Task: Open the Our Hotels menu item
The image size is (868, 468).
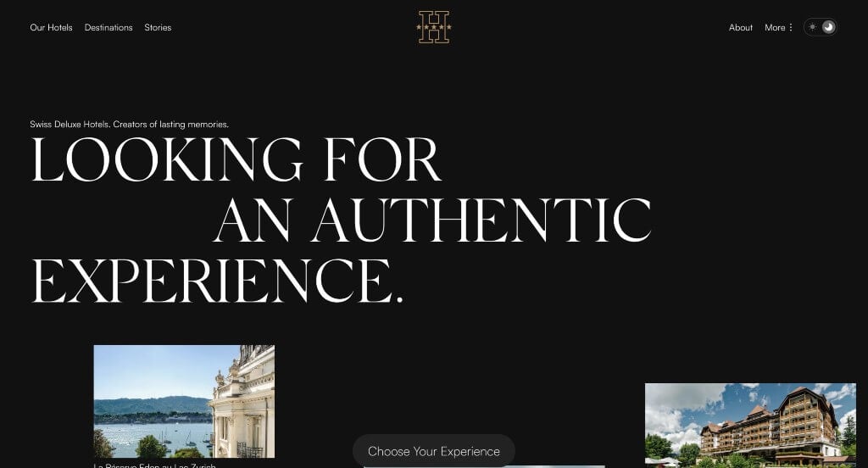Action: point(51,27)
